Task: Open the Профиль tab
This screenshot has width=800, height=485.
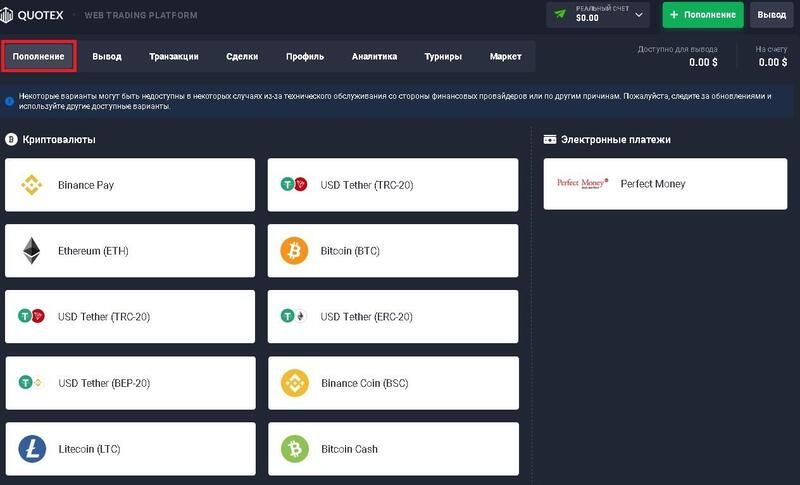Action: 305,56
